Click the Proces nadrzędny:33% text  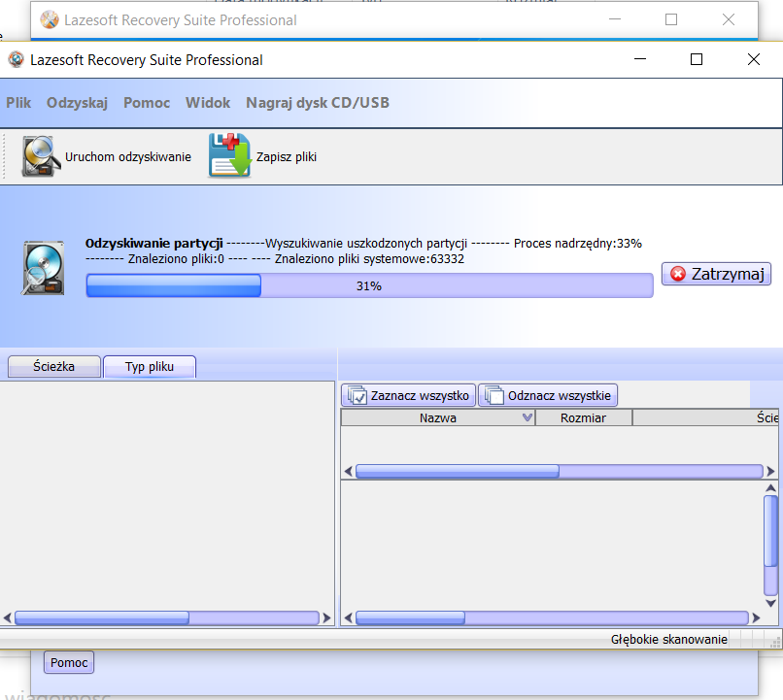(x=578, y=244)
